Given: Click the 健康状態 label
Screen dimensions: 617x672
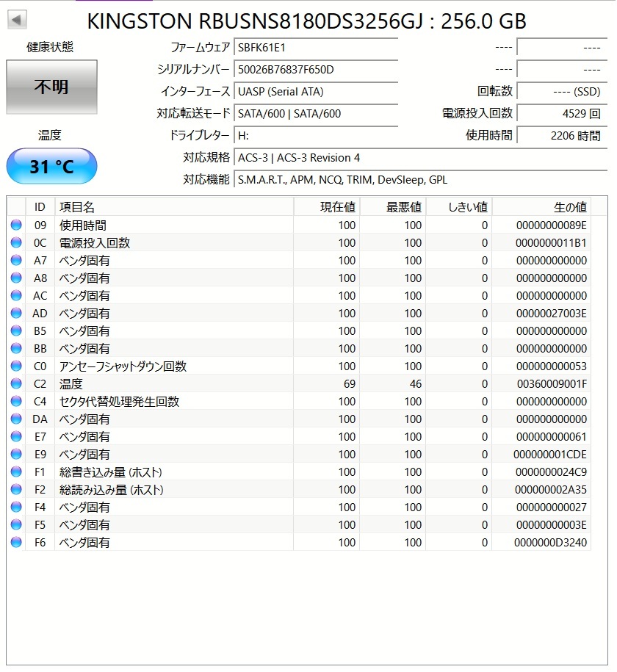Looking at the screenshot, I should coord(50,47).
